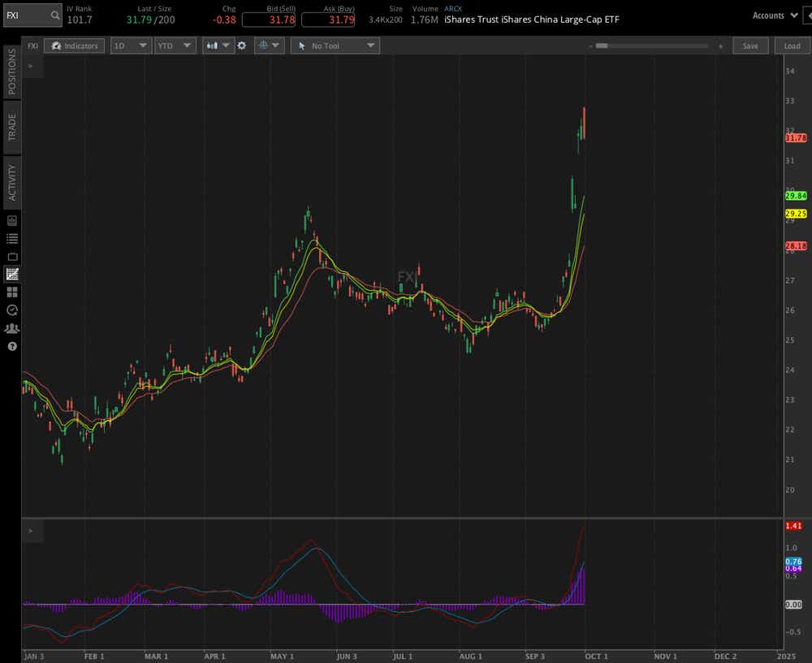The image size is (812, 663).
Task: Switch to the Trade side tab
Action: pos(12,127)
